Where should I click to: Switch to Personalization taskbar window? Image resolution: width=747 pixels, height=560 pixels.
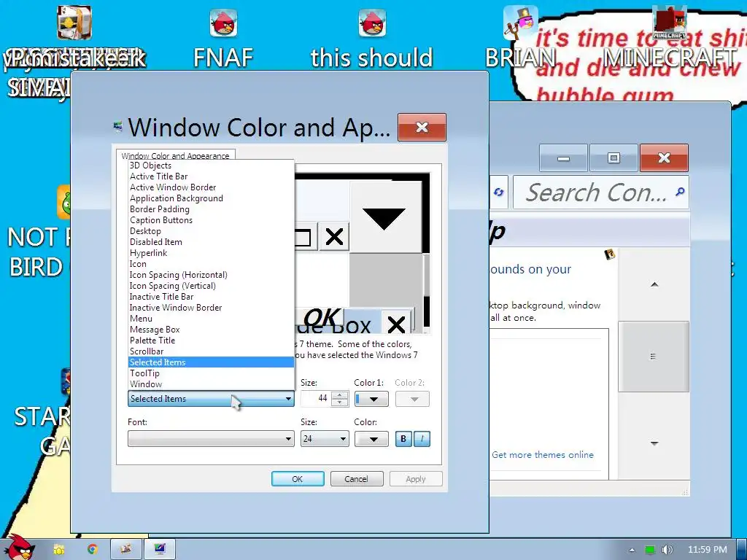click(160, 550)
